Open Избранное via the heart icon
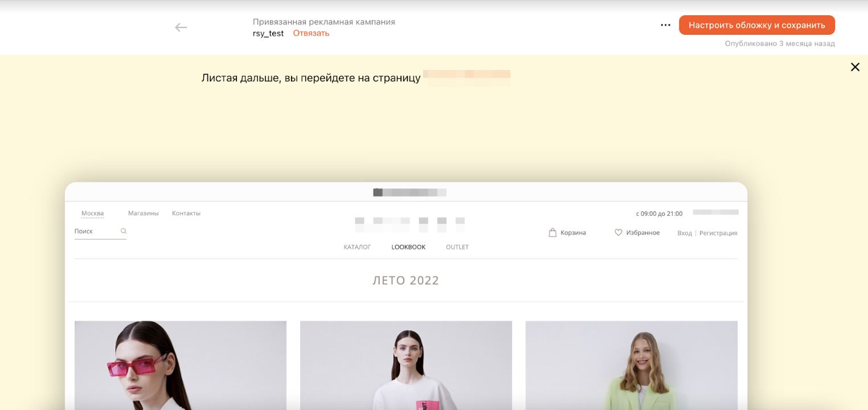The image size is (868, 410). click(617, 232)
